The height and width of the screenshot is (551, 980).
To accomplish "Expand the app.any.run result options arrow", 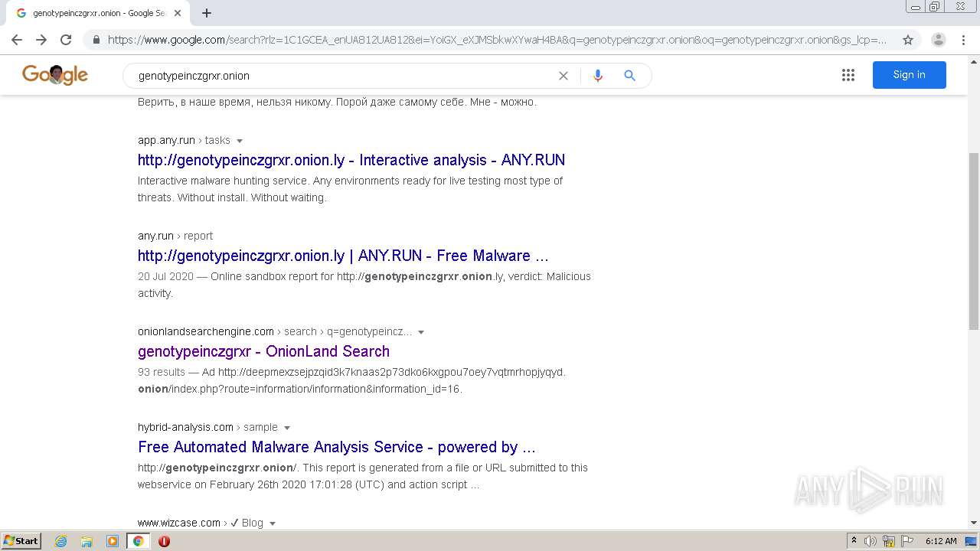I will pos(240,141).
